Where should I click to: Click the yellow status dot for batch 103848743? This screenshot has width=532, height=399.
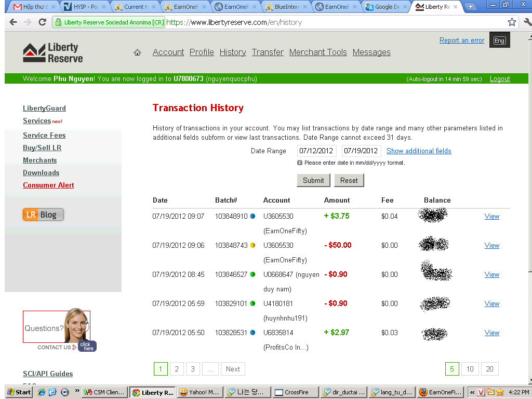252,245
